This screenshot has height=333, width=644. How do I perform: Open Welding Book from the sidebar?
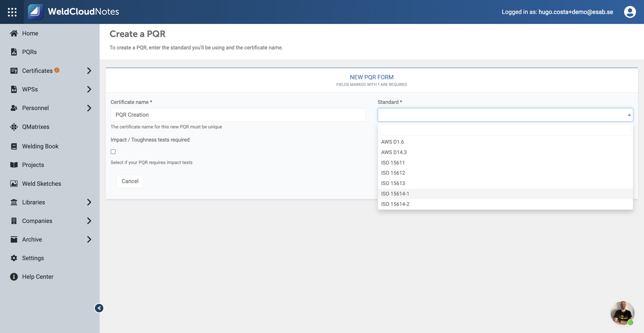coord(40,146)
